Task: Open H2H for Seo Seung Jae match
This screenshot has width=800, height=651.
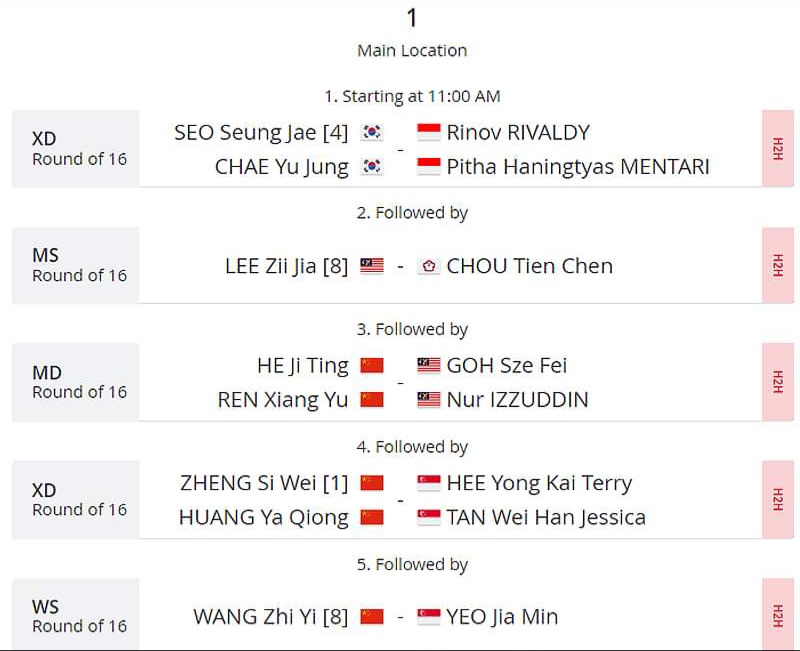Action: [x=778, y=148]
